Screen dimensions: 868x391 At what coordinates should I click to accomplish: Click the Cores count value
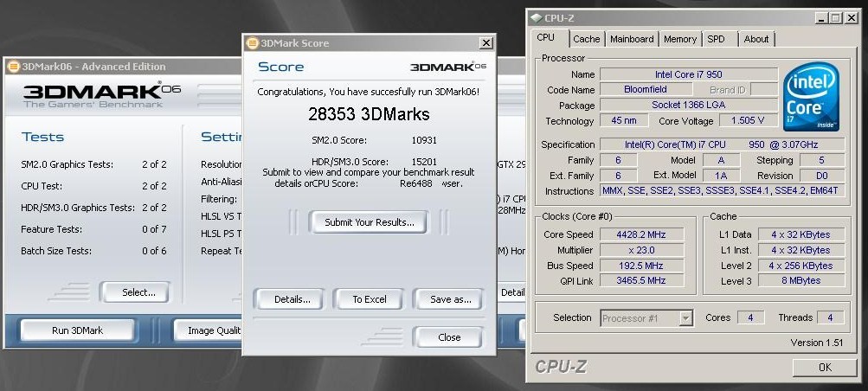click(x=750, y=317)
